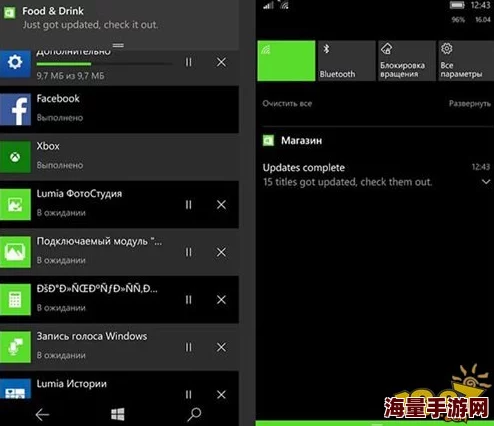The height and width of the screenshot is (426, 494).
Task: Select the Xbox list entry
Action: point(119,157)
